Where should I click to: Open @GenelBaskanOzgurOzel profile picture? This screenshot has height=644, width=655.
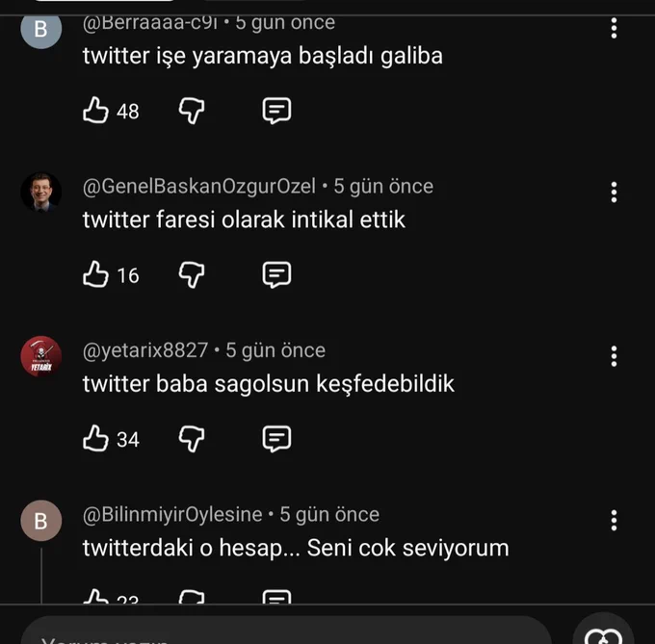[40, 193]
